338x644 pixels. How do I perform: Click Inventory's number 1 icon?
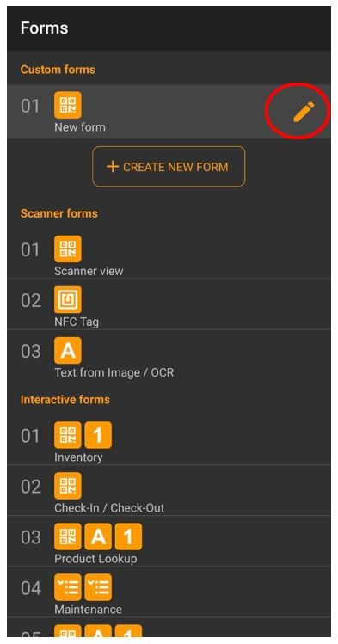pos(98,435)
